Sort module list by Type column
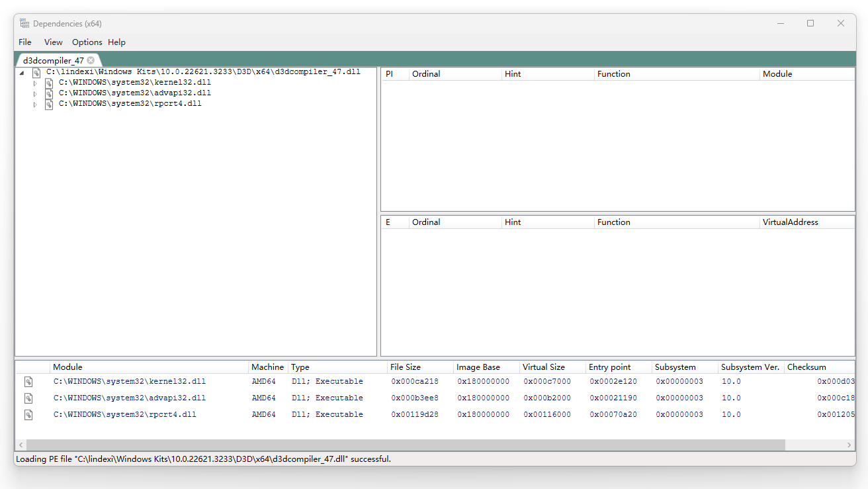This screenshot has width=868, height=489. pyautogui.click(x=337, y=367)
